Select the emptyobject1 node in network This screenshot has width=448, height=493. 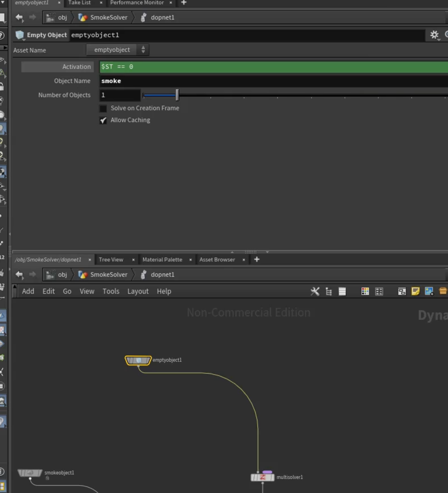point(138,360)
